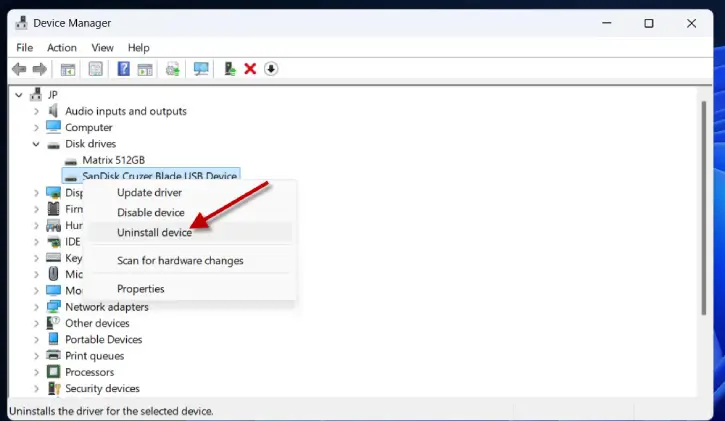
Task: Select the Matrix 512GB disk entry
Action: click(114, 160)
